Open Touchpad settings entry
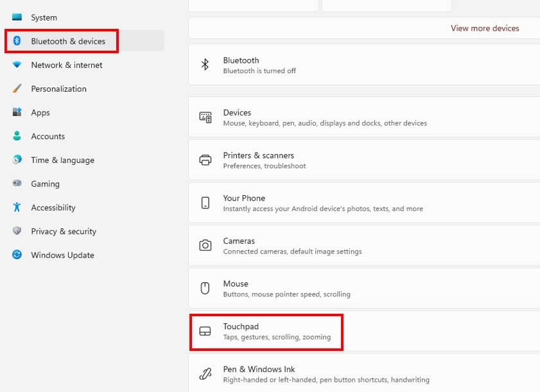540x392 pixels. [x=364, y=331]
